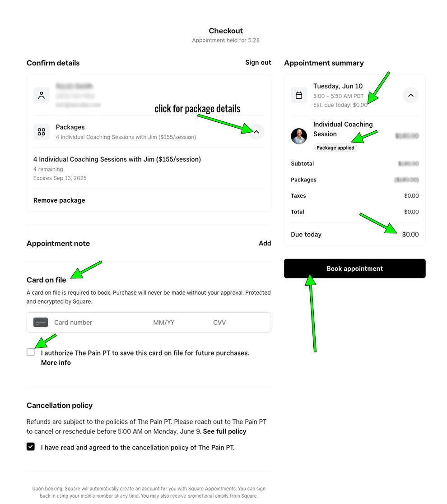Screen dimensions: 447x504
Task: Click the customer profile person icon
Action: 42,96
